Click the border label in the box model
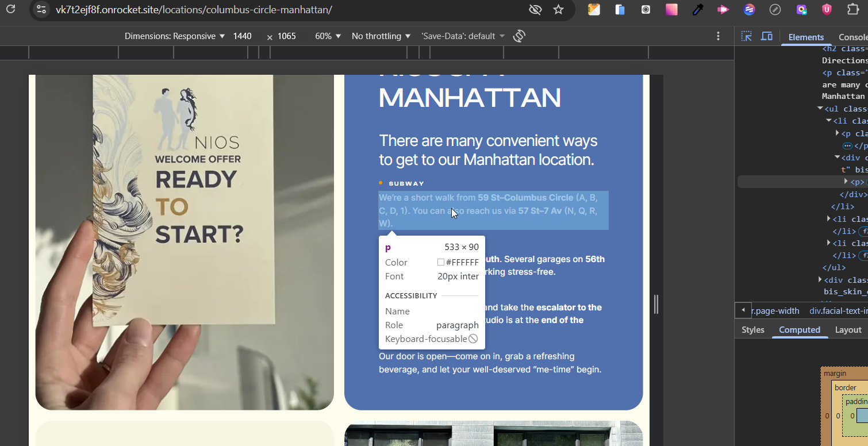This screenshot has width=868, height=446. coord(846,388)
